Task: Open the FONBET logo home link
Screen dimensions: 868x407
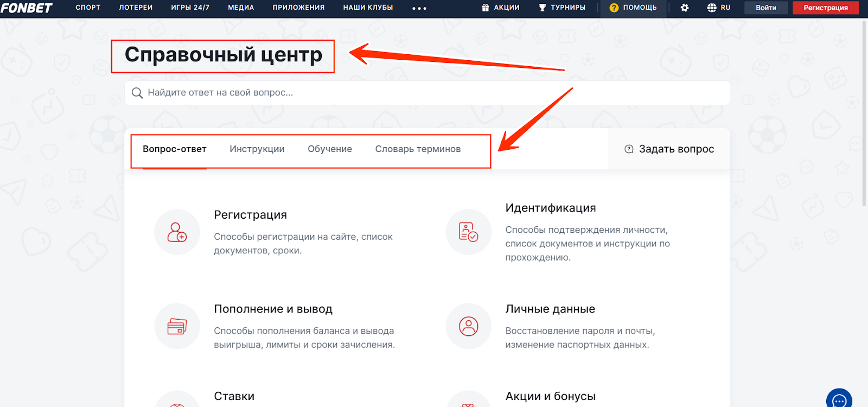Action: [26, 8]
